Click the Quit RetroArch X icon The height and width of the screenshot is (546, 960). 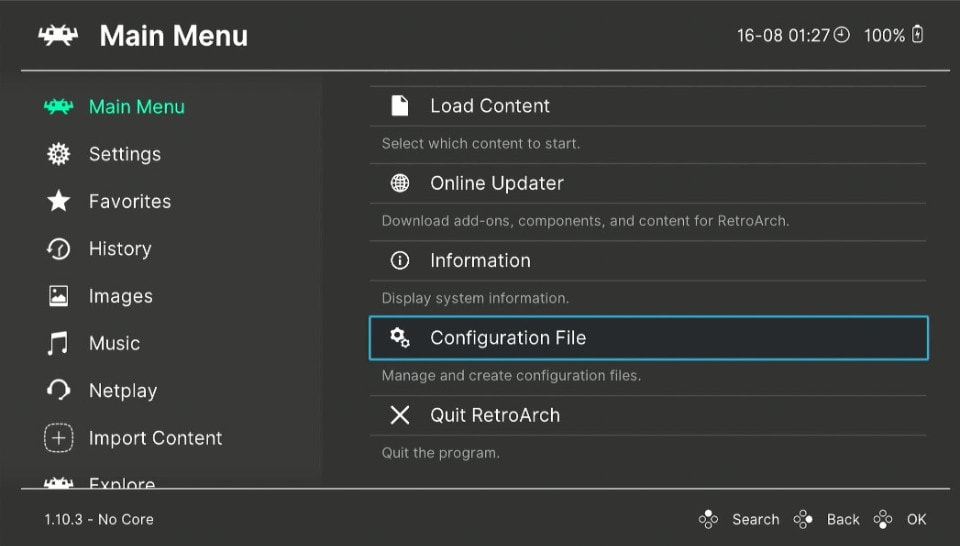pos(400,415)
